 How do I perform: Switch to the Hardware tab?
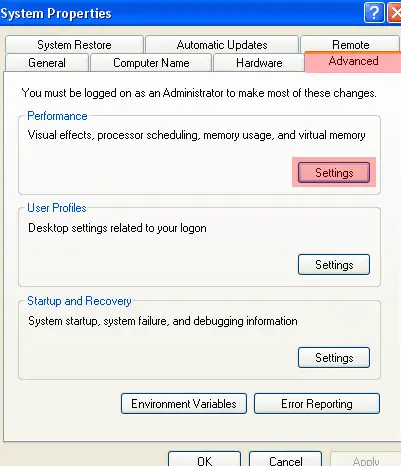pyautogui.click(x=259, y=63)
